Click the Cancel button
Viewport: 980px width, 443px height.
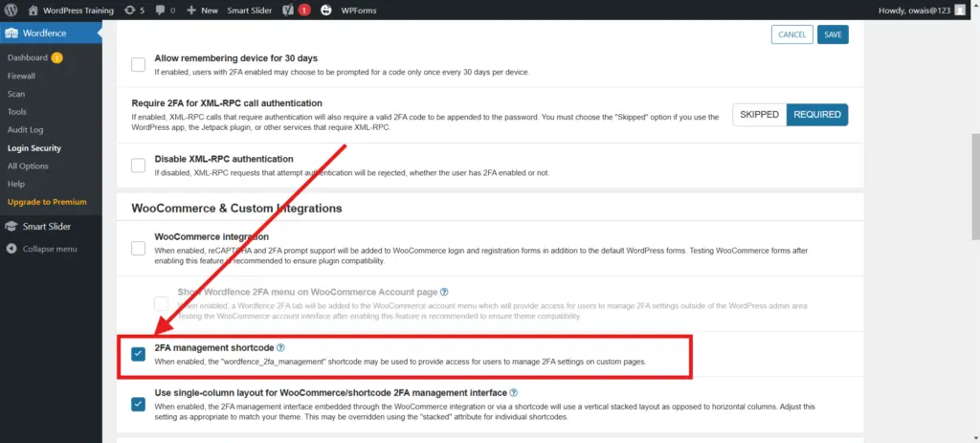pos(791,34)
